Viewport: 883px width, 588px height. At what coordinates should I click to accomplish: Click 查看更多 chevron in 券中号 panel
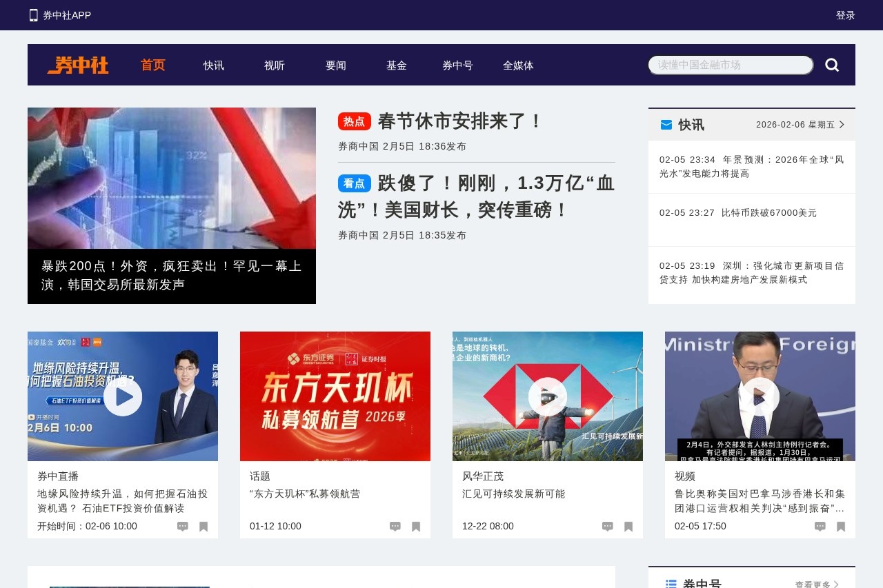click(837, 585)
